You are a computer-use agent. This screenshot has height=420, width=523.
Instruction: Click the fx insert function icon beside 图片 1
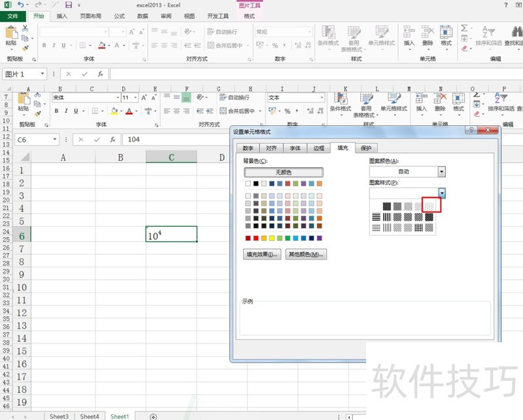coord(100,74)
